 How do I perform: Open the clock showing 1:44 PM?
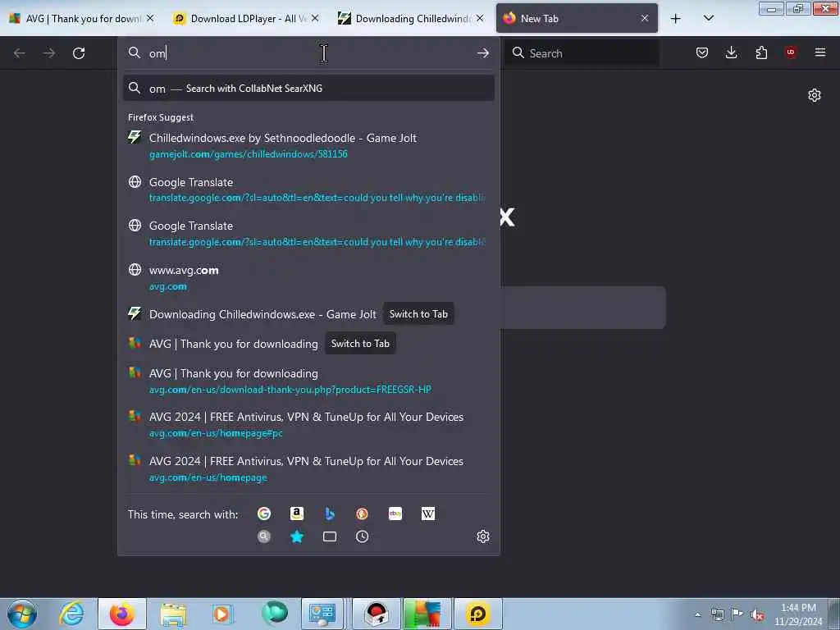(798, 614)
